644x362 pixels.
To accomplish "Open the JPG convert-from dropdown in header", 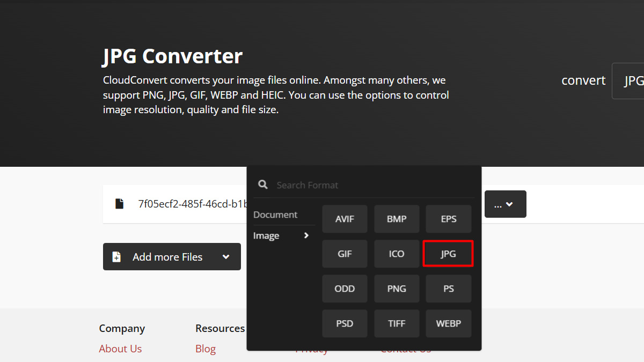I will coord(628,81).
